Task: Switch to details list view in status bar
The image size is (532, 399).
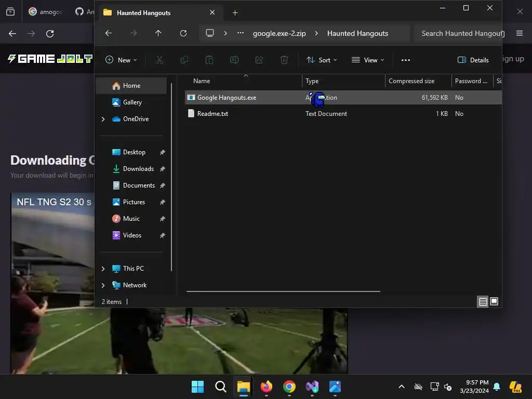Action: 483,302
